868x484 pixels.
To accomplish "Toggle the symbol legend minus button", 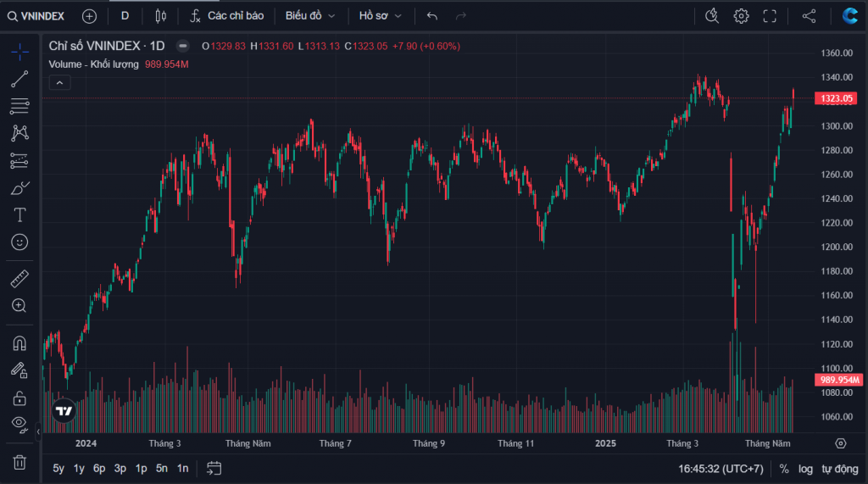I will pyautogui.click(x=183, y=46).
